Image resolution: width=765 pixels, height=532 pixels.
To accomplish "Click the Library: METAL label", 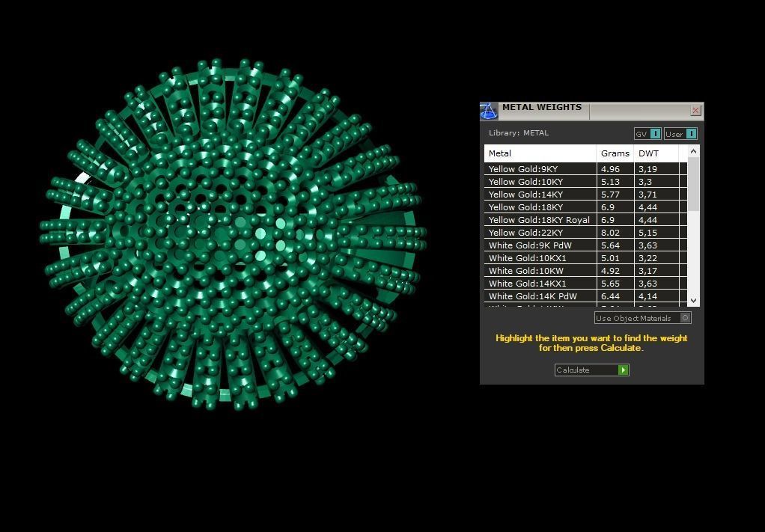I will 519,132.
